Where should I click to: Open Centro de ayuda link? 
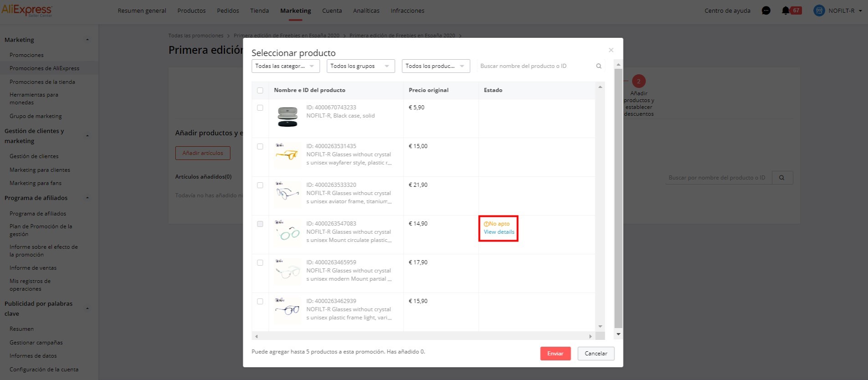tap(727, 10)
